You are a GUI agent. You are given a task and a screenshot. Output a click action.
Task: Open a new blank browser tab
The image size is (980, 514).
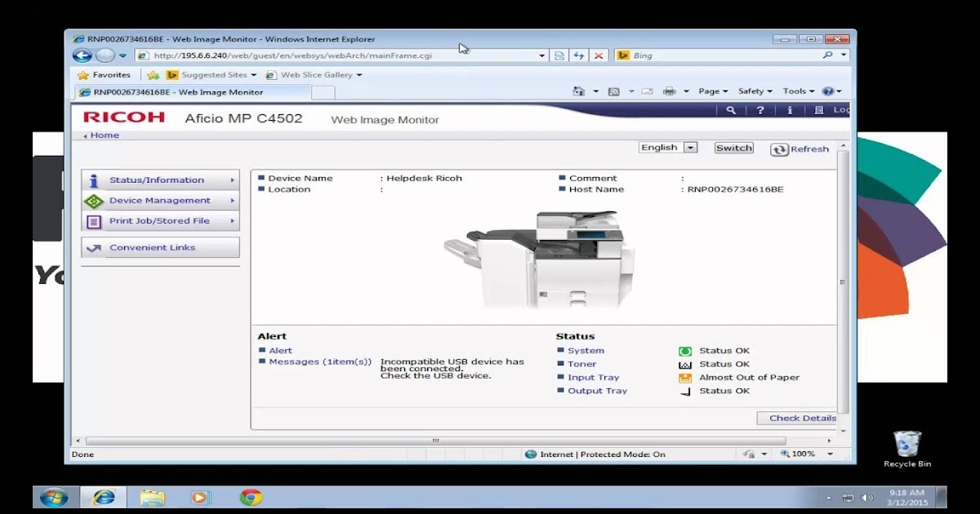pos(323,92)
